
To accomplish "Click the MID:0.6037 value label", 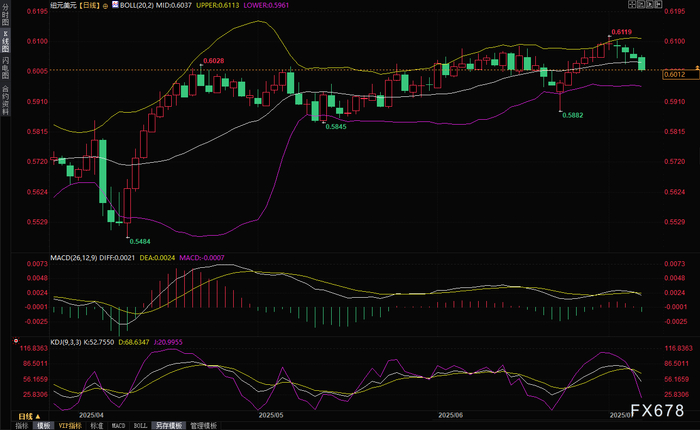I will click(174, 5).
